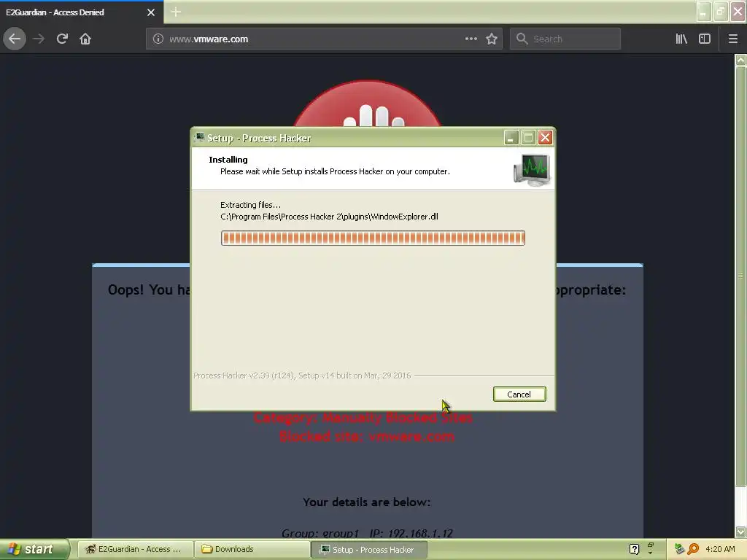747x560 pixels.
Task: Minimize the Process Hacker Setup window
Action: click(x=511, y=138)
